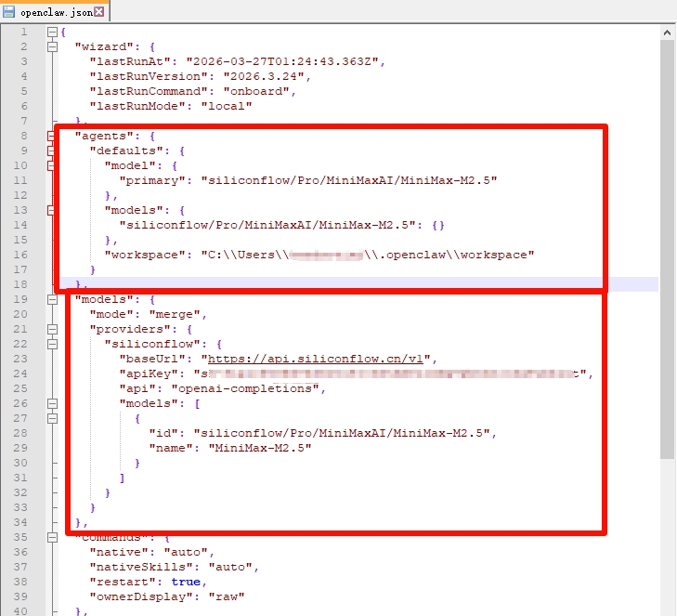This screenshot has height=616, width=677.
Task: Collapse the models array fold marker on line 26
Action: tap(52, 403)
